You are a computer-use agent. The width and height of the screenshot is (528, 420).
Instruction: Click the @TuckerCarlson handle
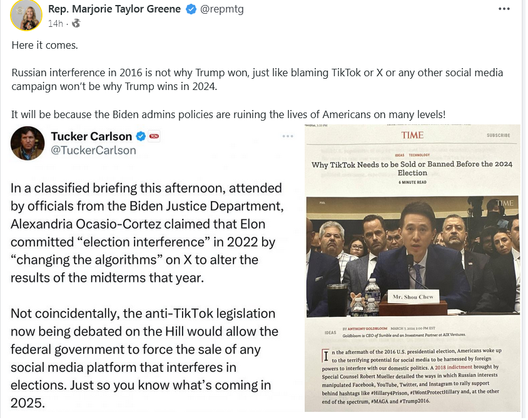[93, 151]
